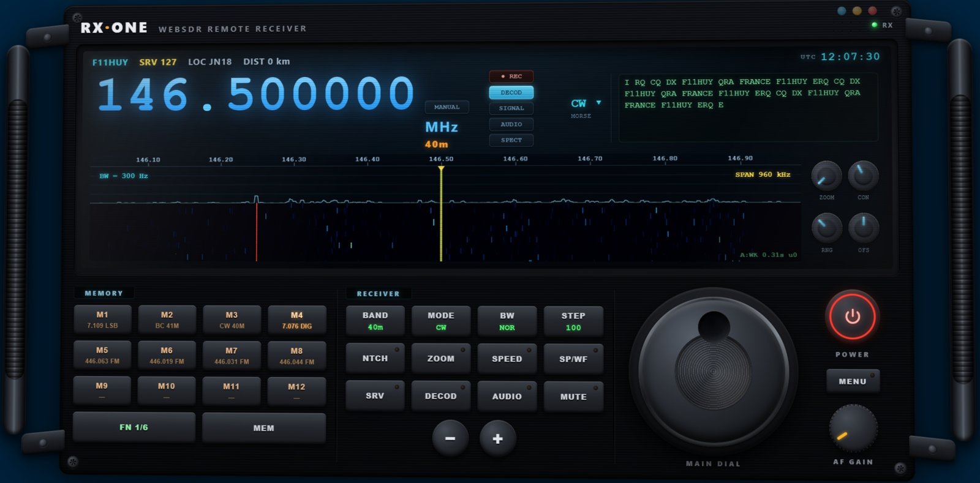Select the AUDIO display tab
The image size is (980, 483).
(511, 124)
